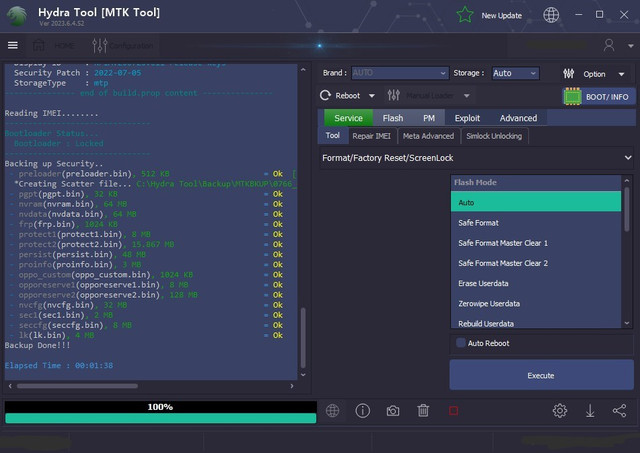Open the Configuration page
Screen dimensions: 640x453
(122, 45)
